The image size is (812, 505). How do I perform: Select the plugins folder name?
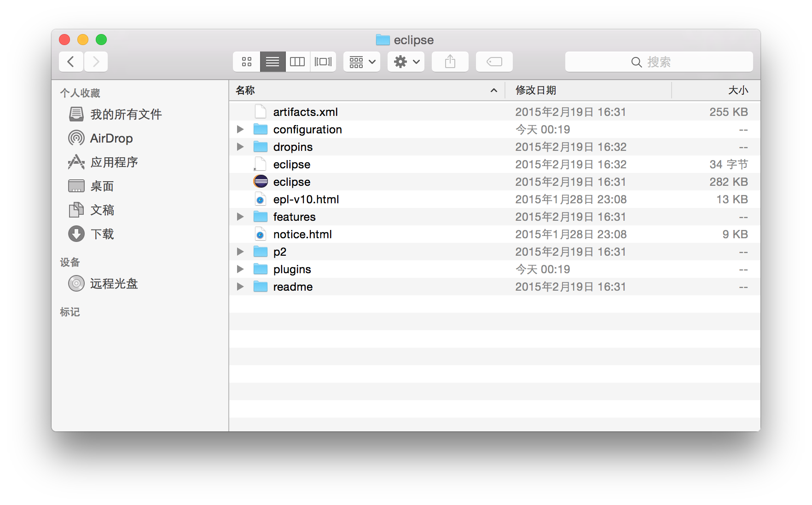tap(292, 269)
